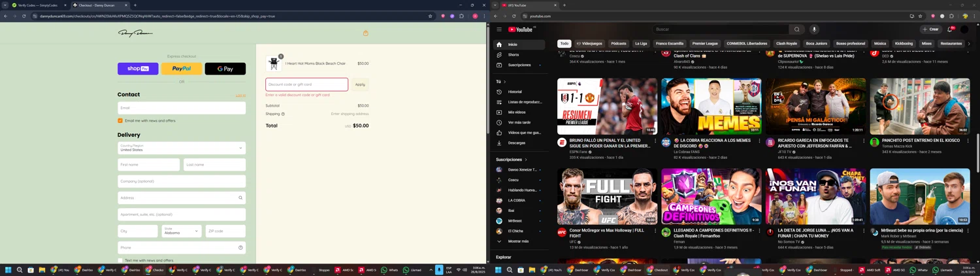
Task: Open extensions puzzle icon in checkout browser
Action: point(461,16)
